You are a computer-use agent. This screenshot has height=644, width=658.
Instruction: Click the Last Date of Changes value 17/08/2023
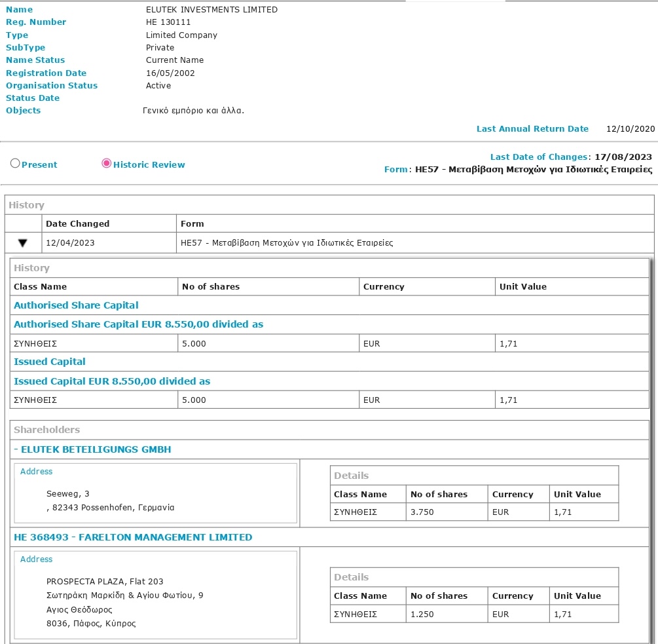click(x=623, y=157)
